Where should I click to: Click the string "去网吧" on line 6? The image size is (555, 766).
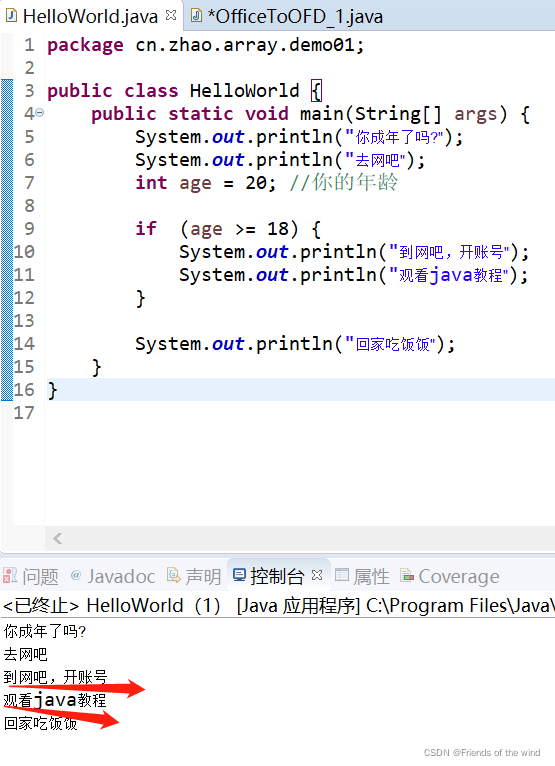[x=376, y=160]
